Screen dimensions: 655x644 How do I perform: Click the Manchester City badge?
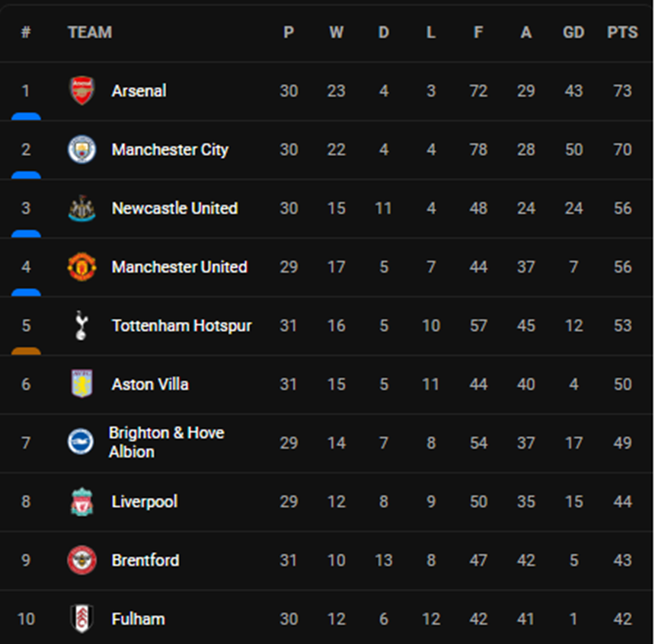pos(81,149)
